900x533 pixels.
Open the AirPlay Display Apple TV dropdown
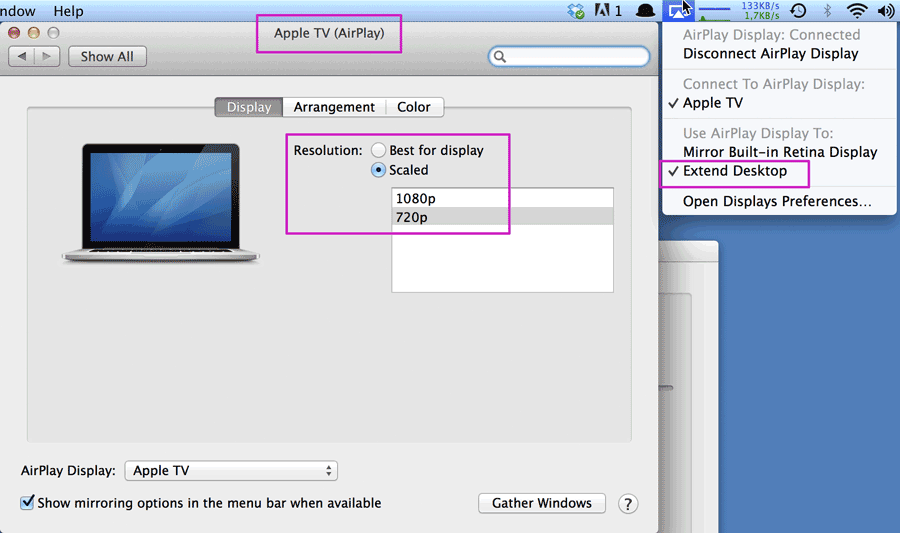pos(231,470)
